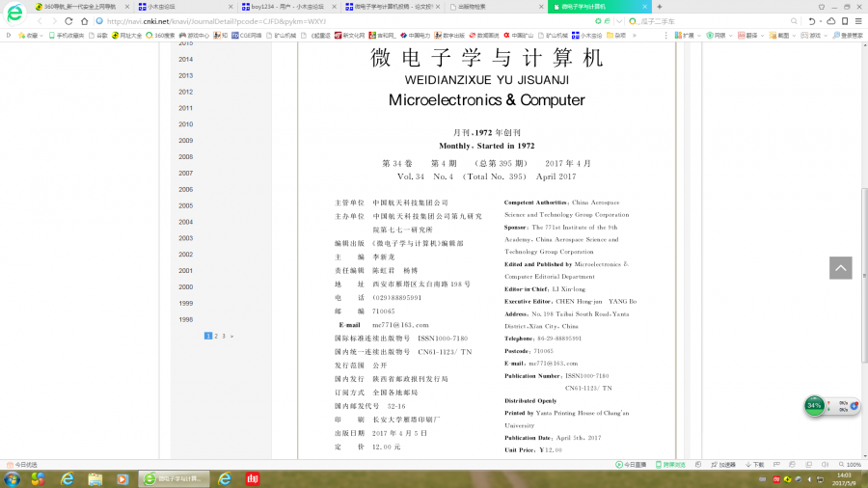Click the search magnifier icon
The width and height of the screenshot is (868, 488).
click(x=794, y=21)
